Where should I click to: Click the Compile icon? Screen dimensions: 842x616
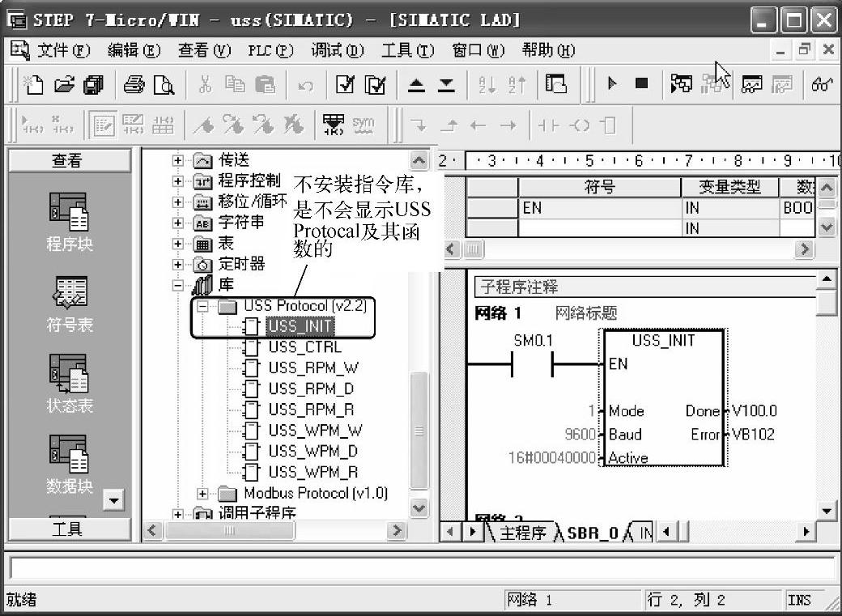(x=345, y=84)
